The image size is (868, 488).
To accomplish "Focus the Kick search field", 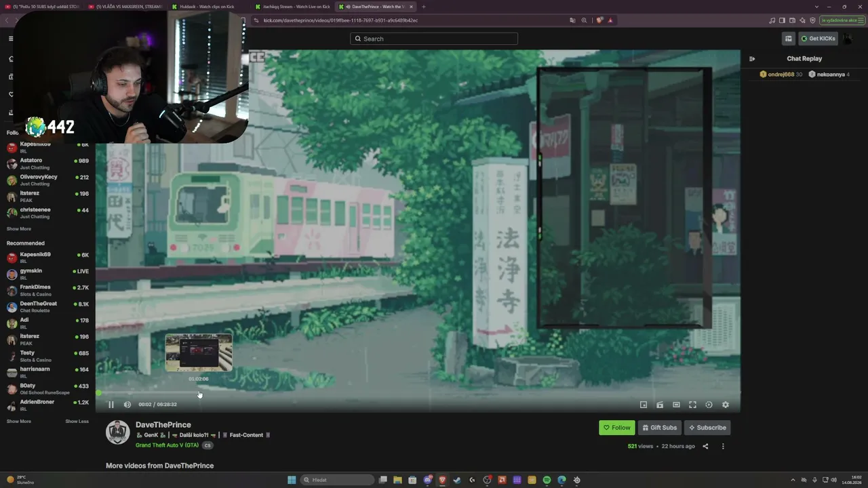I will point(434,39).
